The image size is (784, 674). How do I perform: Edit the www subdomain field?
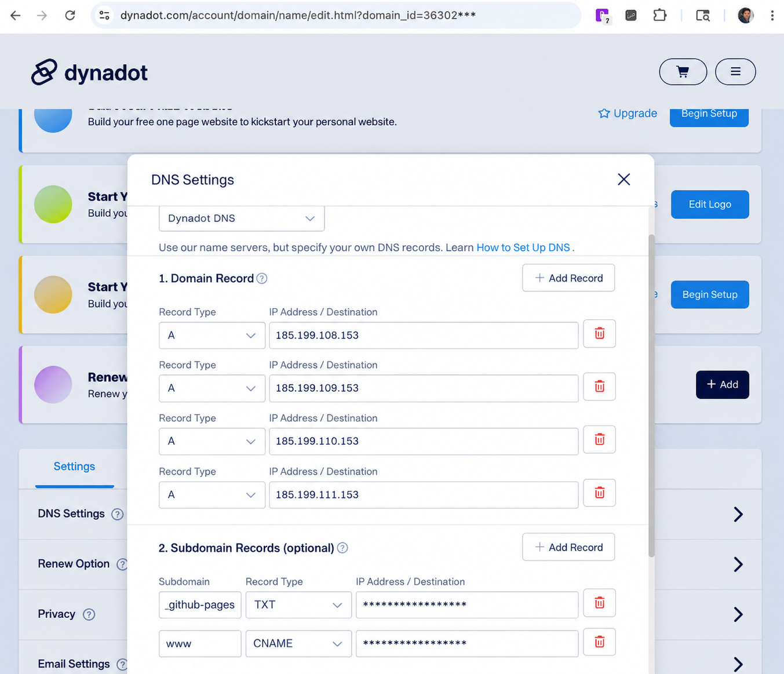pos(200,644)
